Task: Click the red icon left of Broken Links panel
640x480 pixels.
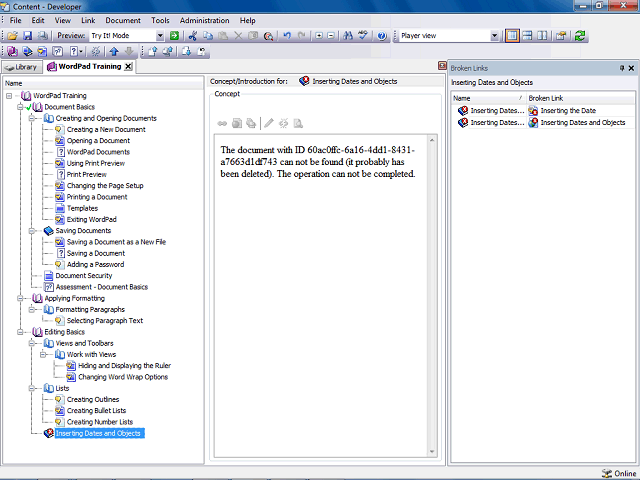Action: tap(442, 66)
